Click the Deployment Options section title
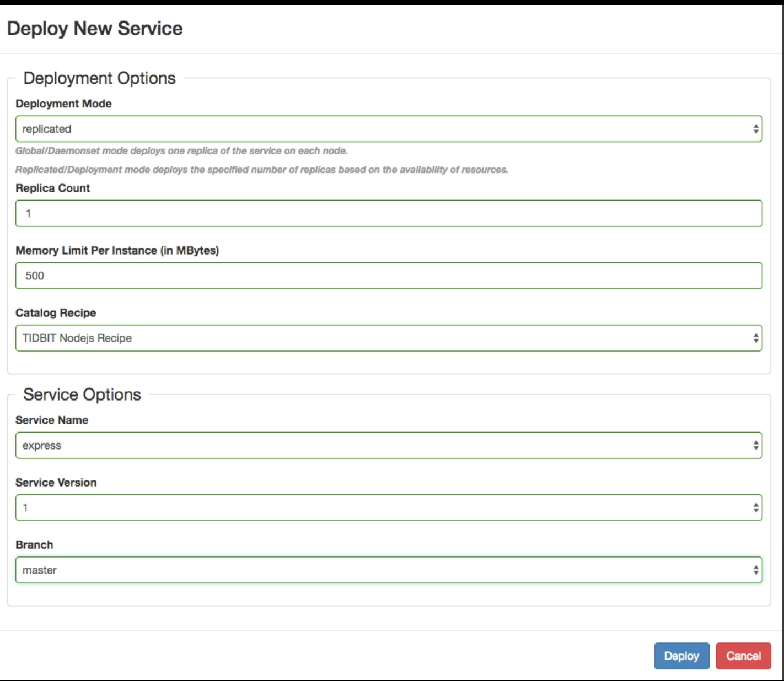 (99, 78)
